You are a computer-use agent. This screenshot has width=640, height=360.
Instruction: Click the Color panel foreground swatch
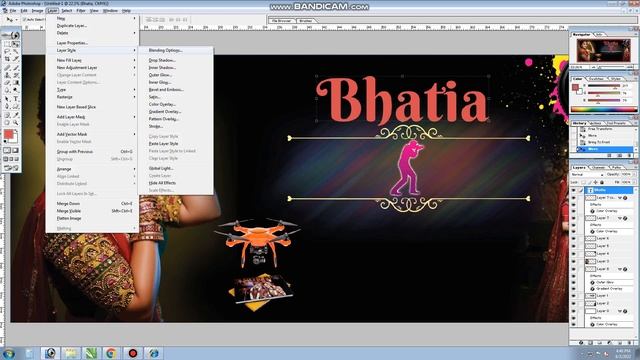[575, 87]
